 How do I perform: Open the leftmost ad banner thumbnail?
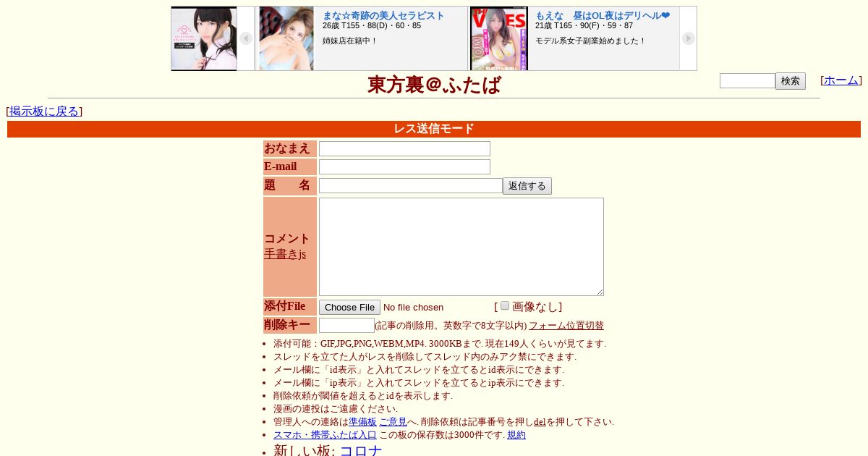pos(204,38)
